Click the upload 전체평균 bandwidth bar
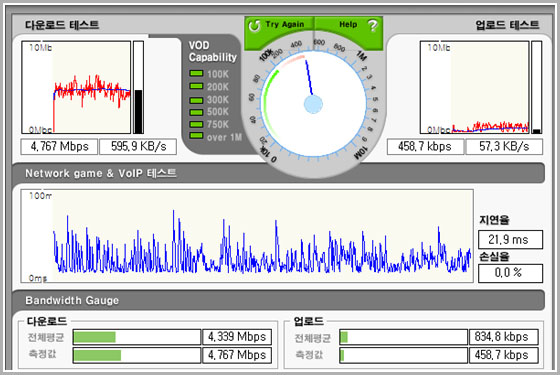The image size is (560, 375). (x=404, y=337)
